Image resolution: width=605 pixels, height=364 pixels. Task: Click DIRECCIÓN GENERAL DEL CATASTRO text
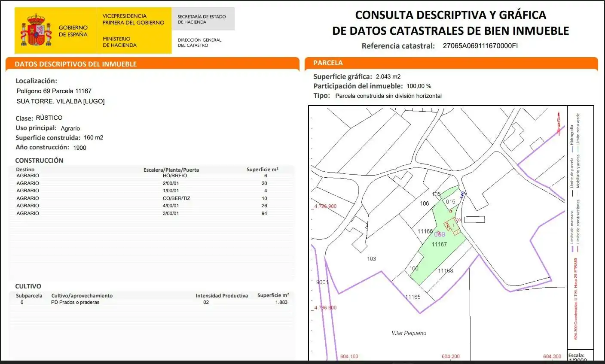pos(199,42)
